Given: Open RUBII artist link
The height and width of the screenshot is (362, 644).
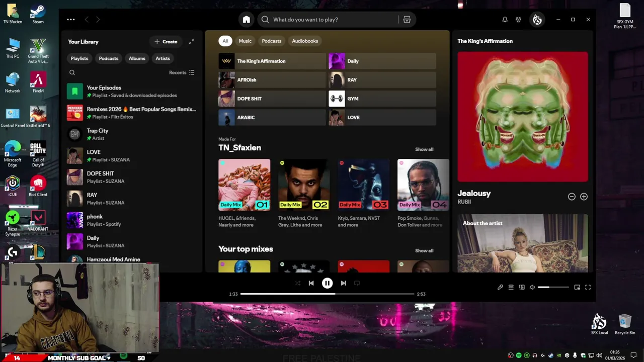Looking at the screenshot, I should coord(464,202).
